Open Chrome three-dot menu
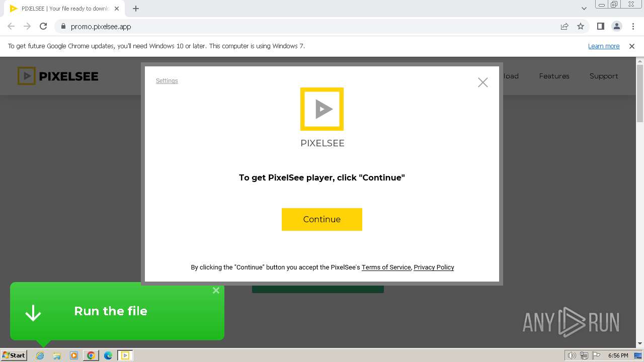This screenshot has width=644, height=362. (x=633, y=27)
